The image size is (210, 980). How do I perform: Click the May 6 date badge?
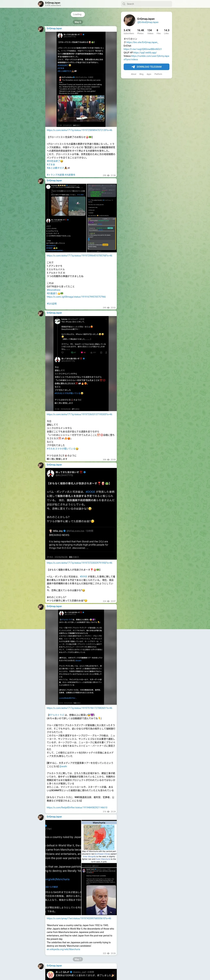[77, 22]
